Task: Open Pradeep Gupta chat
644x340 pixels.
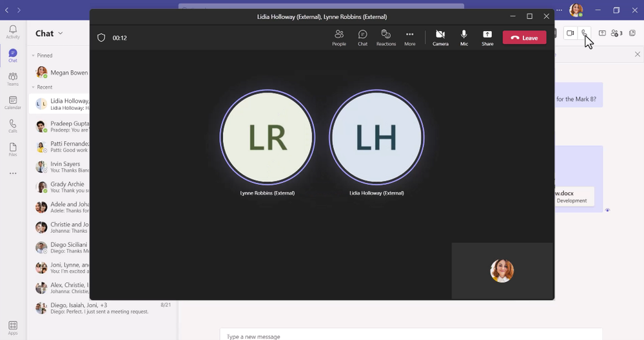Action: click(59, 126)
